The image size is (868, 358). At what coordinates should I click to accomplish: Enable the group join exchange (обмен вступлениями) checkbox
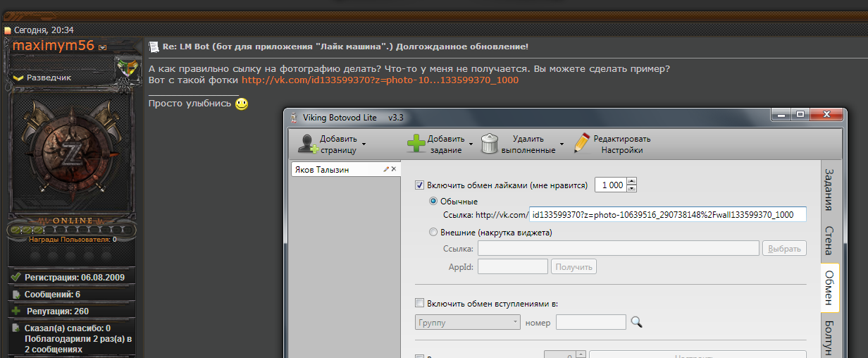[420, 304]
